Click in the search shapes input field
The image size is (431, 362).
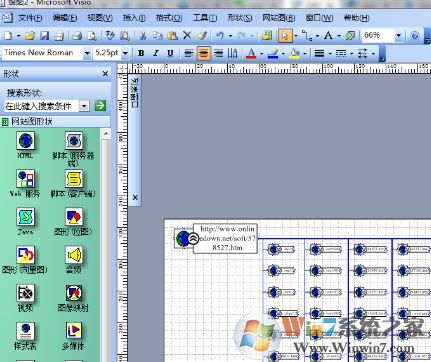(x=42, y=106)
